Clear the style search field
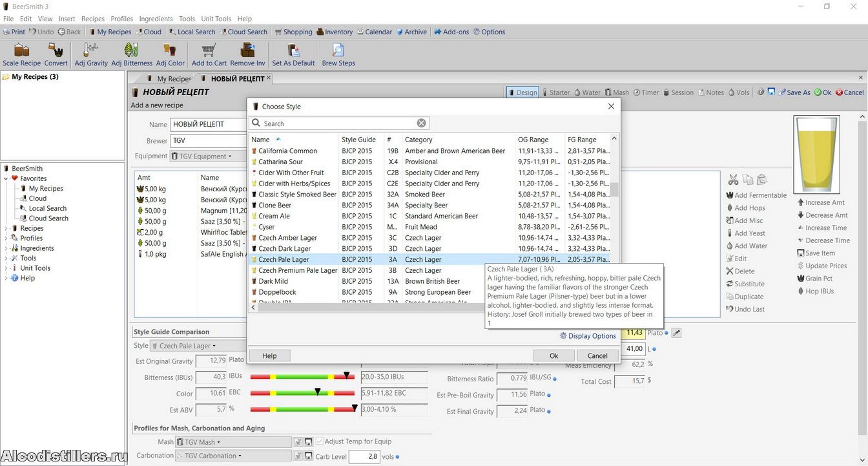The height and width of the screenshot is (466, 868). [421, 123]
